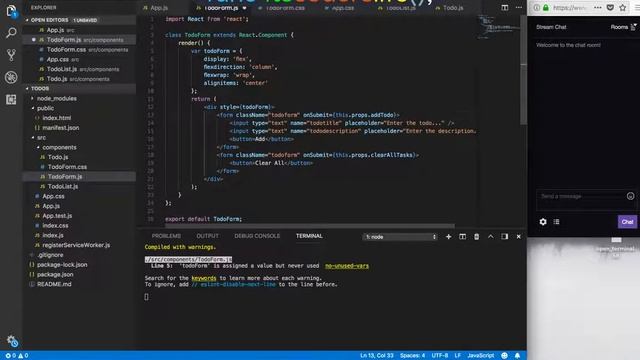
Task: Open the editor More Actions menu
Action: pyautogui.click(x=518, y=8)
